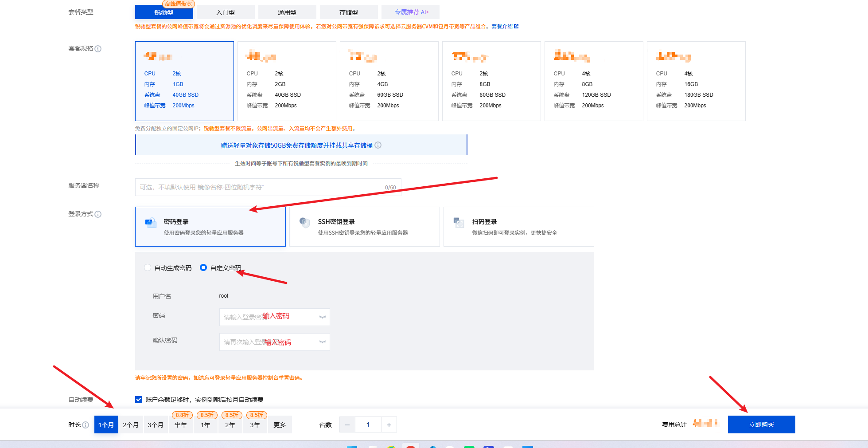
Task: Open the 专属推荐 AI+ tab
Action: (410, 12)
